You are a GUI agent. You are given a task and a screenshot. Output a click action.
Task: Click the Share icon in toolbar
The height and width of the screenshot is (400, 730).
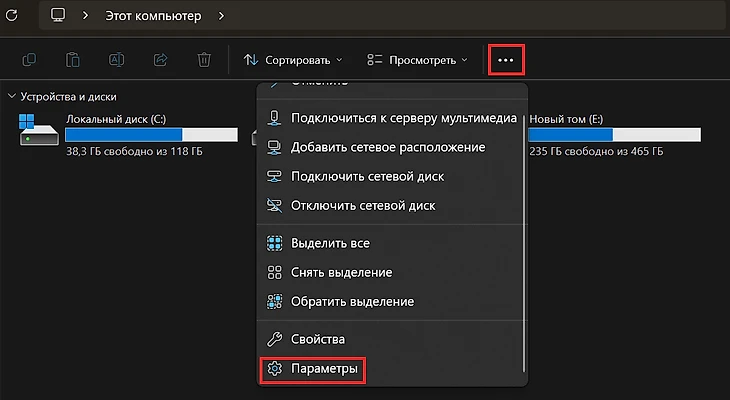click(160, 60)
